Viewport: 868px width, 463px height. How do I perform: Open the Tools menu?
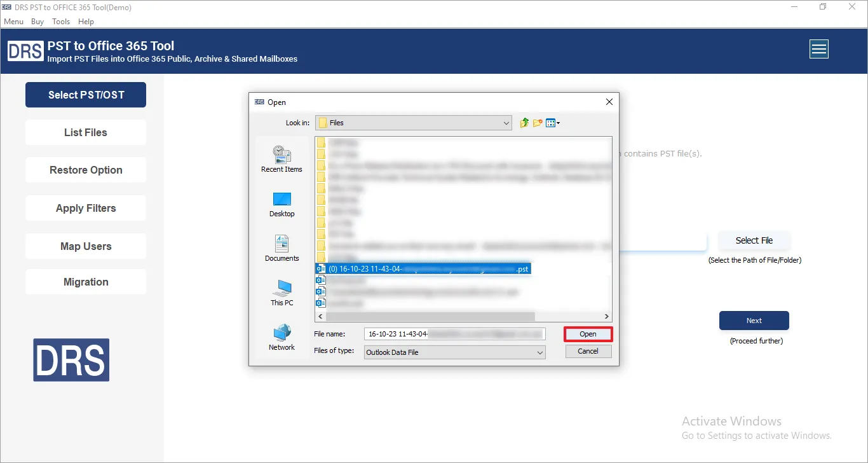click(61, 22)
